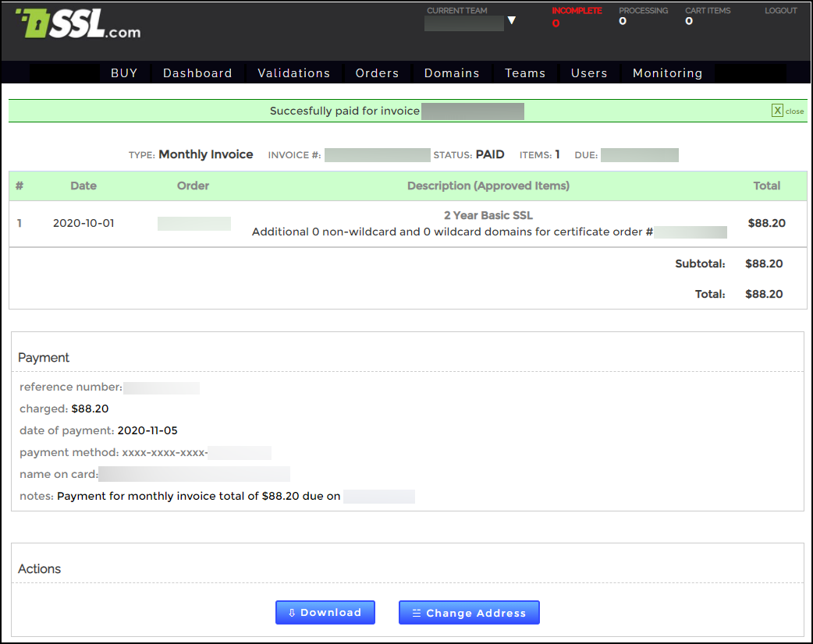Click the redacted current team name field
Viewport: 813px width, 644px height.
click(463, 23)
